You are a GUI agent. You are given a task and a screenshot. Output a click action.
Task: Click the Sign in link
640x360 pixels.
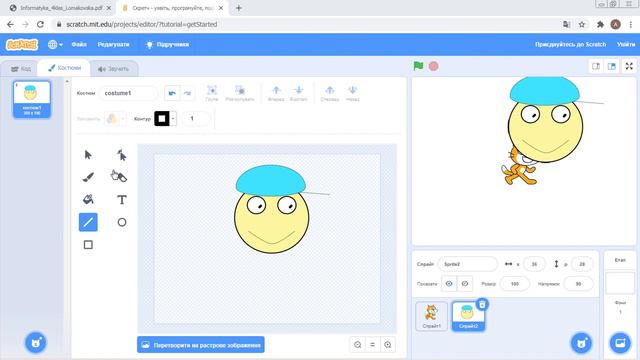point(626,44)
